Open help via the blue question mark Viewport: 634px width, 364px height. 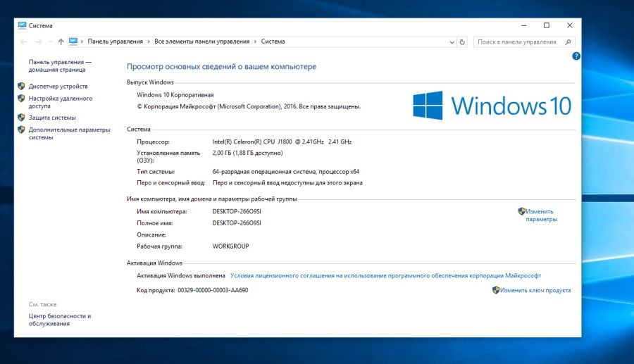(x=576, y=56)
